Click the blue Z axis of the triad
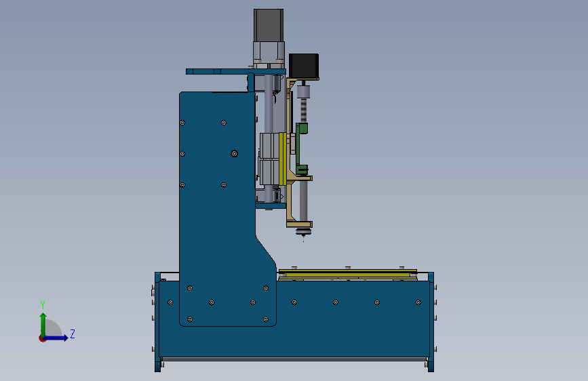Image resolution: width=588 pixels, height=381 pixels. pos(56,338)
